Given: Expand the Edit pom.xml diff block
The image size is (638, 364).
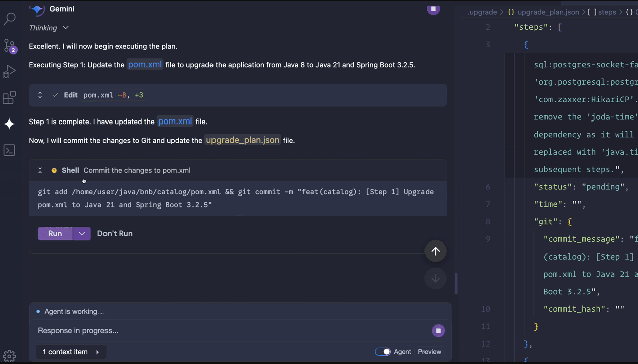Looking at the screenshot, I should (x=40, y=95).
